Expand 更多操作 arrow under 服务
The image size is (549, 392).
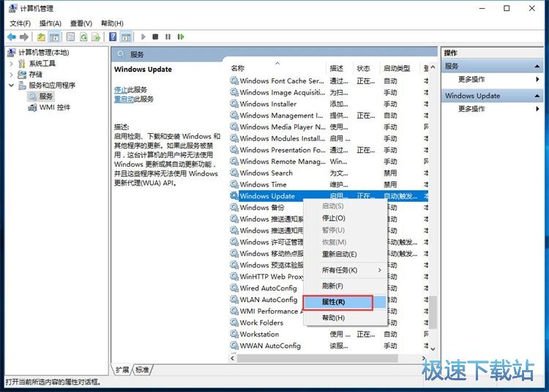pyautogui.click(x=537, y=80)
